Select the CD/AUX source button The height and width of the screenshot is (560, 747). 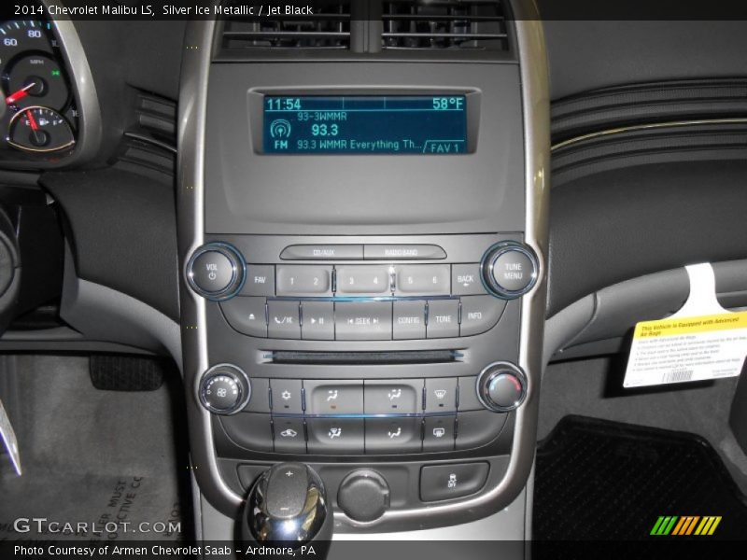coord(323,252)
